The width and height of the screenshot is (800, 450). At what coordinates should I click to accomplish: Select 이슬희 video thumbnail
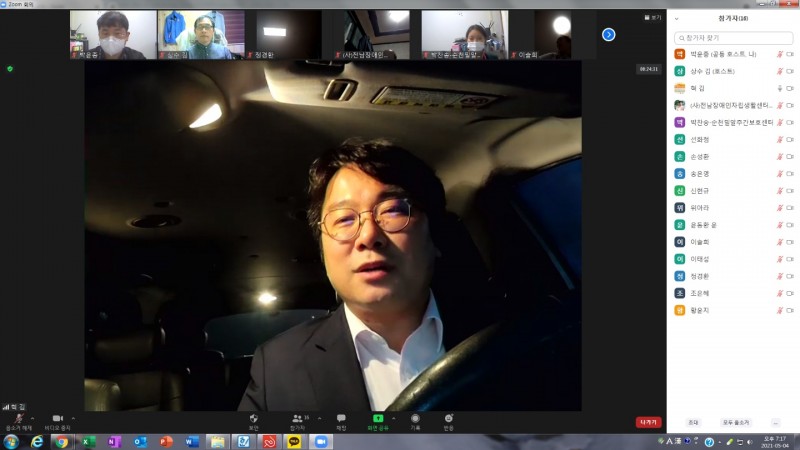click(552, 35)
